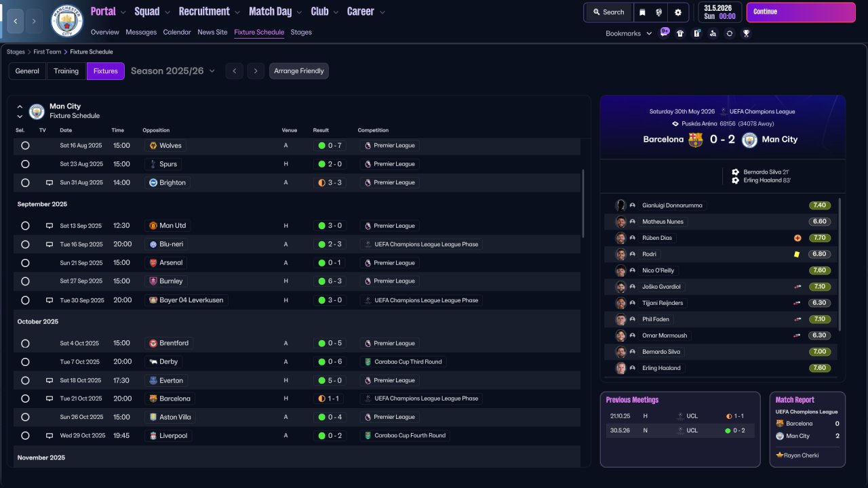Select the Brentford fixture radio button
This screenshot has height=488, width=868.
pyautogui.click(x=25, y=344)
